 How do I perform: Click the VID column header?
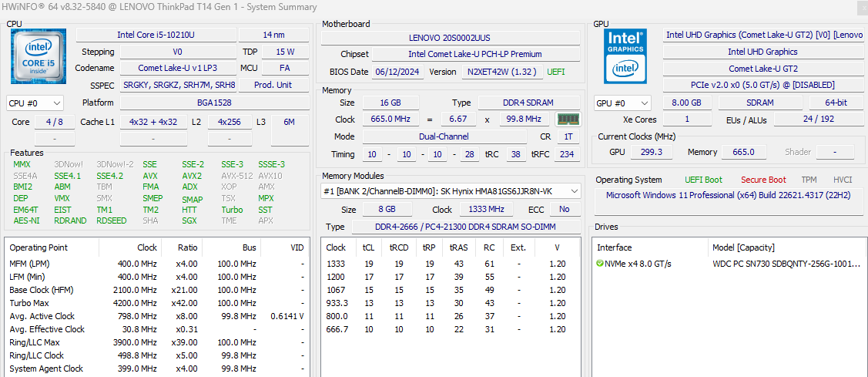[297, 247]
